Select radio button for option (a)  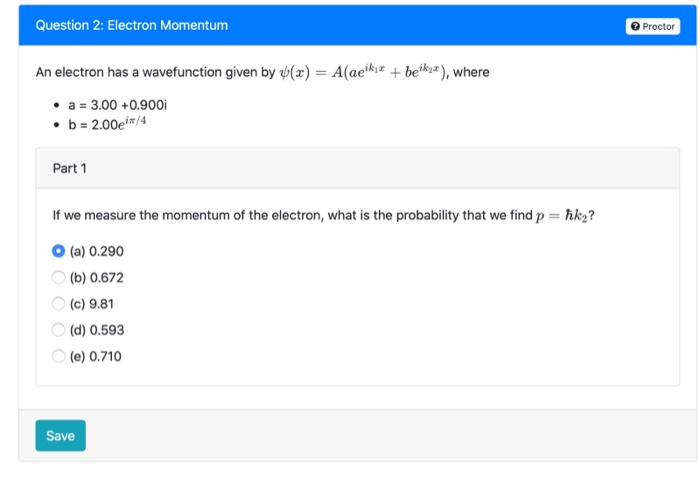pyautogui.click(x=59, y=251)
